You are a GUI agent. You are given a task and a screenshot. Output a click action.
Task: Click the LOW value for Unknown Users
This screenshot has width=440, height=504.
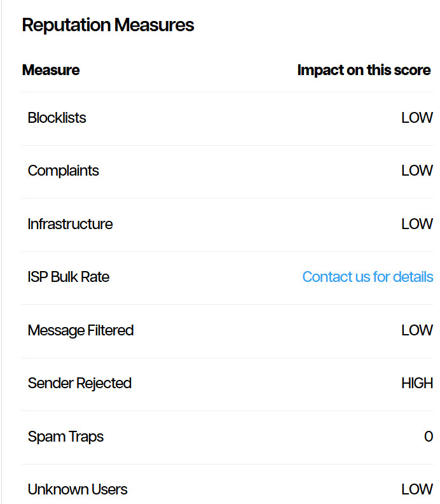tap(416, 489)
